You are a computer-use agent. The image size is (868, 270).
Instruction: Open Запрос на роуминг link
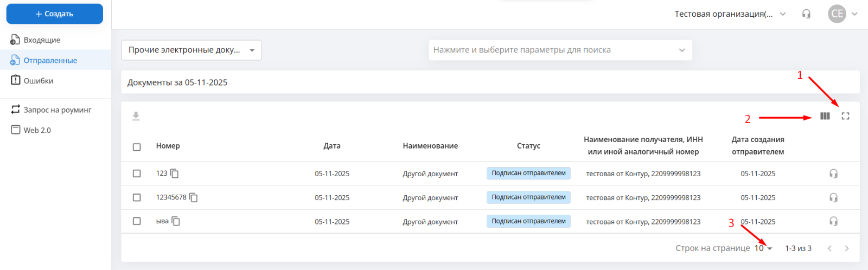point(57,110)
